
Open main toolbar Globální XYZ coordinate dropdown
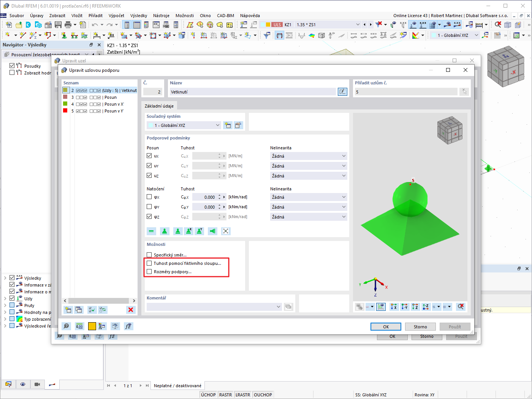(454, 35)
